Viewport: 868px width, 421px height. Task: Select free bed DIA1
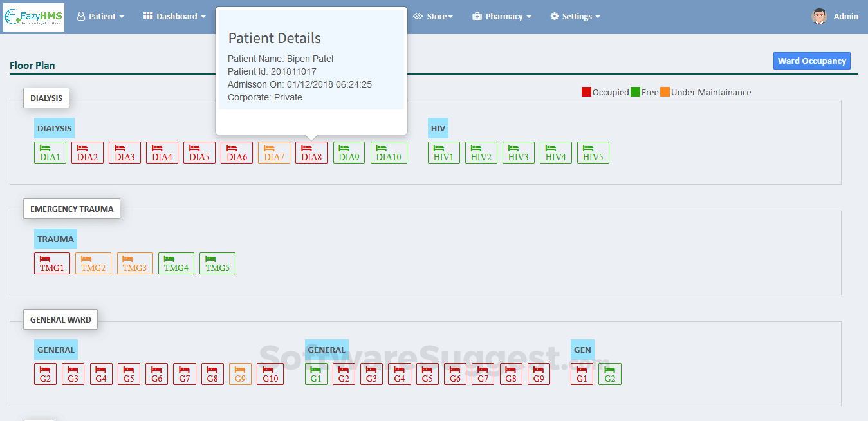click(x=50, y=153)
